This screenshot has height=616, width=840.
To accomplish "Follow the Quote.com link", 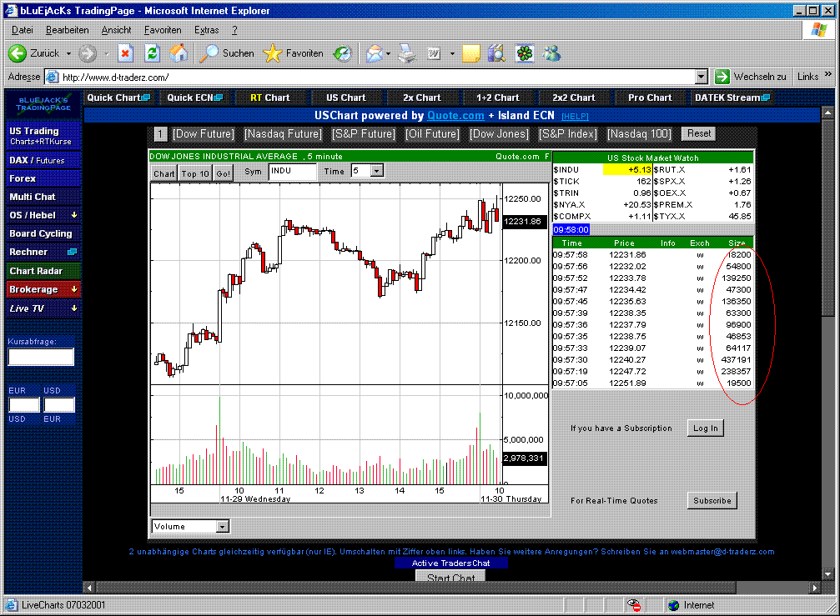I will tap(455, 116).
